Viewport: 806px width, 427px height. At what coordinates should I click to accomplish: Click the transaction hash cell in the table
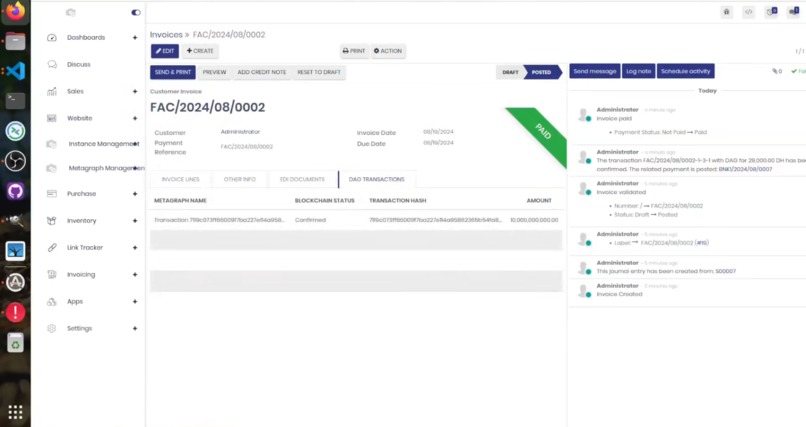[x=435, y=220]
